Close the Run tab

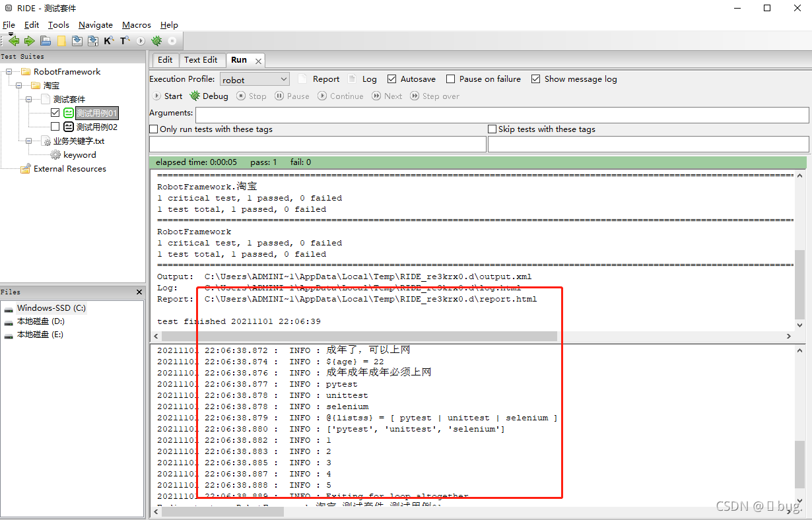258,61
